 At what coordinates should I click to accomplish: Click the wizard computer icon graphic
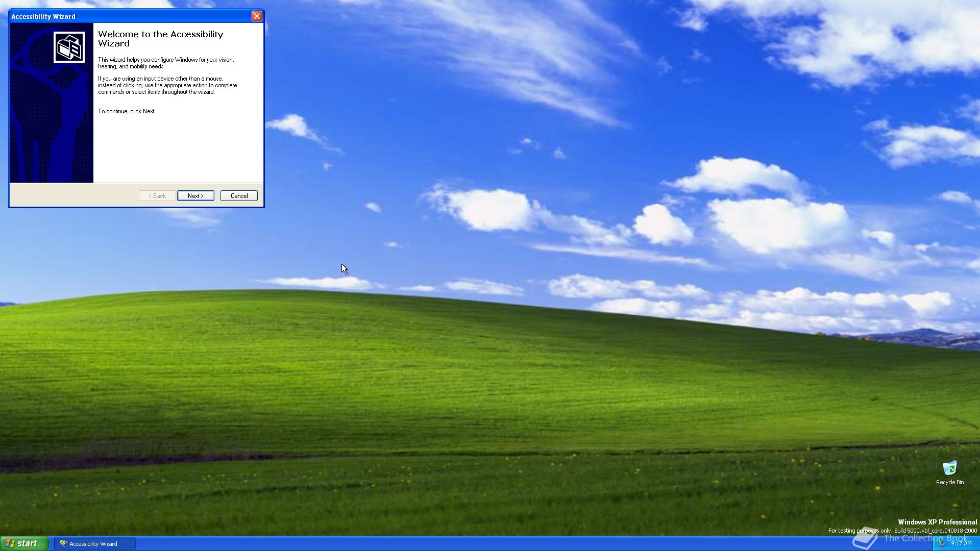pyautogui.click(x=69, y=47)
